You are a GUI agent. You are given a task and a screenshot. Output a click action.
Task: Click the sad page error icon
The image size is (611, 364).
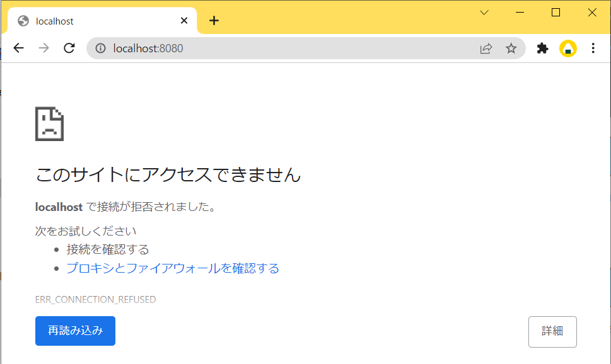click(x=49, y=124)
